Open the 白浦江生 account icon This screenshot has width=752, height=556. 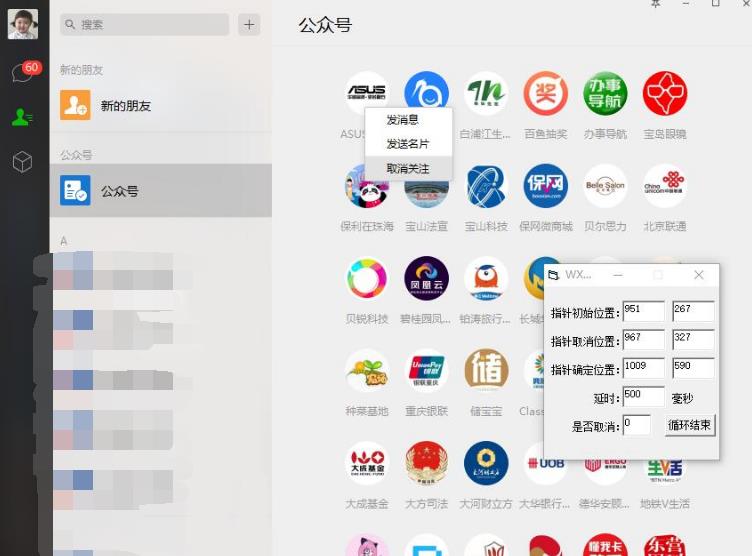point(486,94)
